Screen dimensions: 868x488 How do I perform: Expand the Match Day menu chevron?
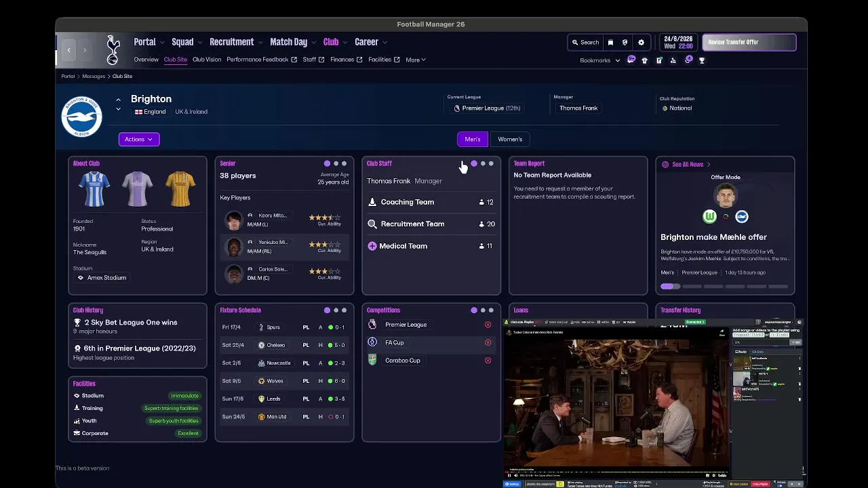pyautogui.click(x=314, y=43)
